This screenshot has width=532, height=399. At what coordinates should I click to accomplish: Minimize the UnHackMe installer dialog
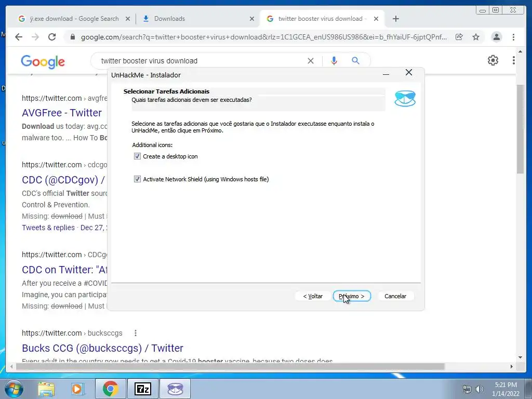click(386, 74)
